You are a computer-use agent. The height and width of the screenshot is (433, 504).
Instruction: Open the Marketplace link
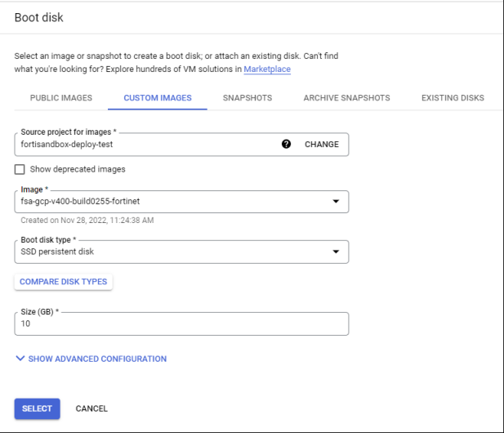click(267, 69)
